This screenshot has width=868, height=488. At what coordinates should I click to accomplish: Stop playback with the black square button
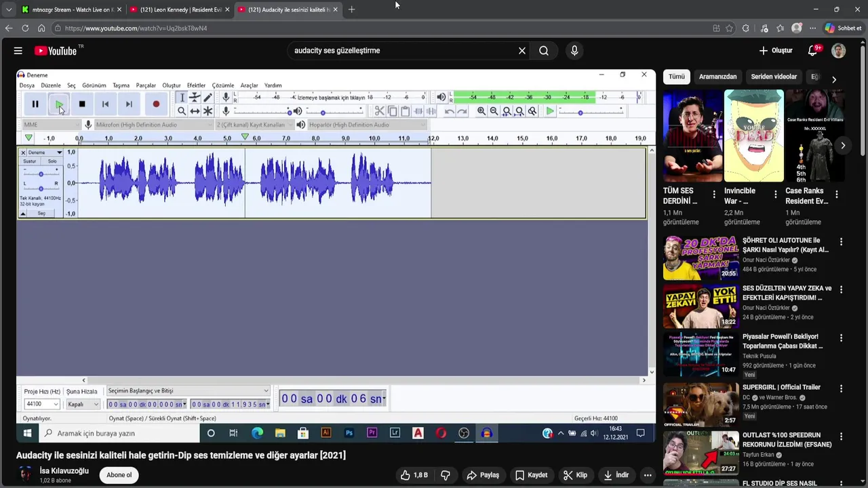click(82, 104)
